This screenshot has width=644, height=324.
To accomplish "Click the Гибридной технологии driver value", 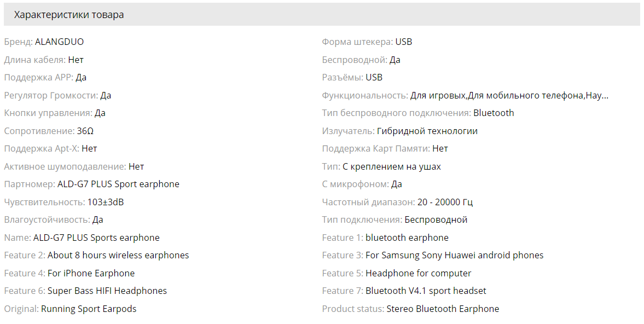I will (427, 131).
